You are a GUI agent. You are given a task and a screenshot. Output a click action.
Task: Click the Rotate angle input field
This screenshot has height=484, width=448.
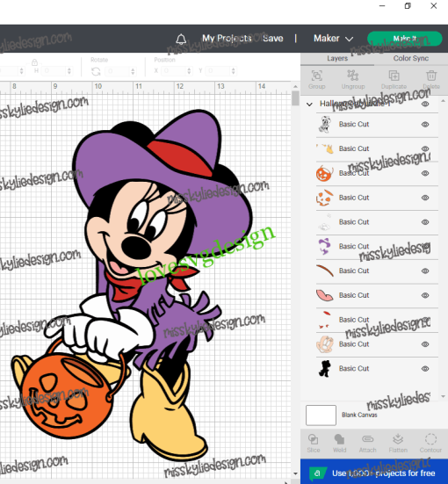[118, 72]
